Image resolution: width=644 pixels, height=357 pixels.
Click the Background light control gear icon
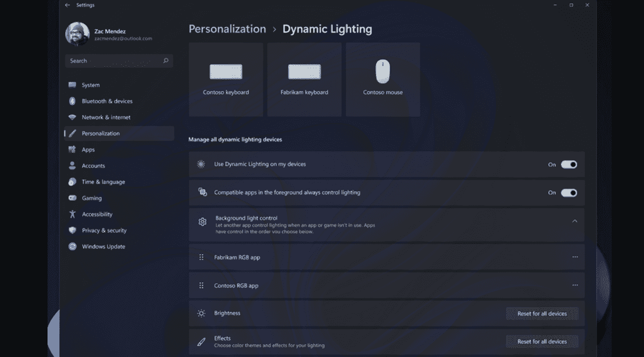click(x=202, y=222)
